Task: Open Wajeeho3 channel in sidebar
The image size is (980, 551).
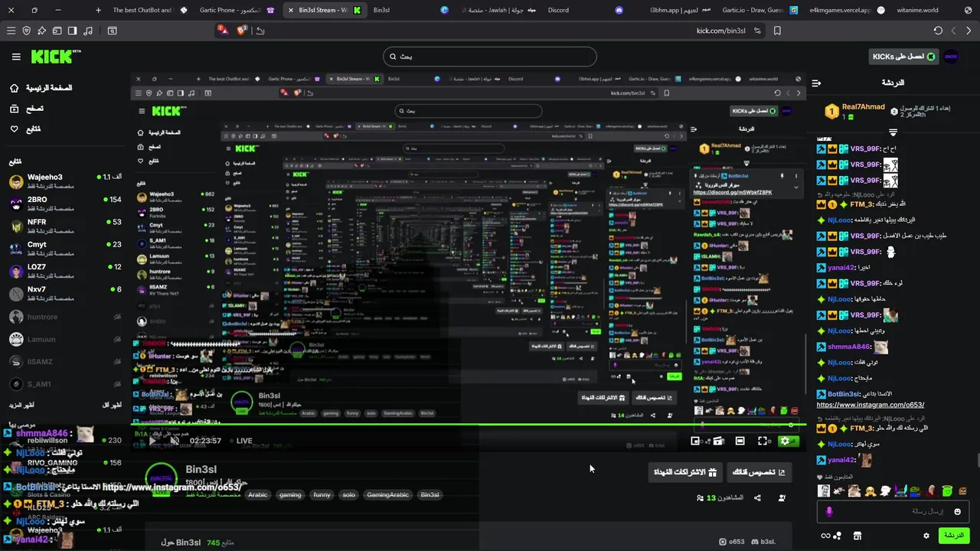Action: (64, 181)
